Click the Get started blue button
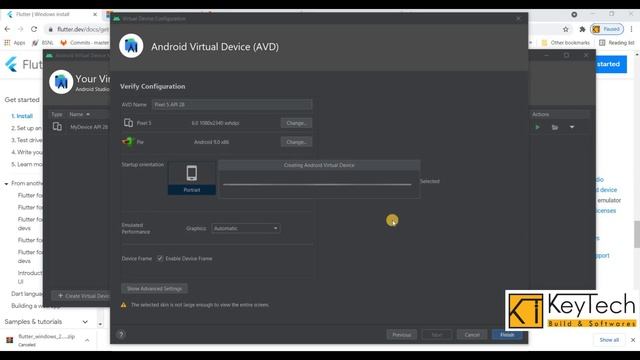 tap(611, 64)
